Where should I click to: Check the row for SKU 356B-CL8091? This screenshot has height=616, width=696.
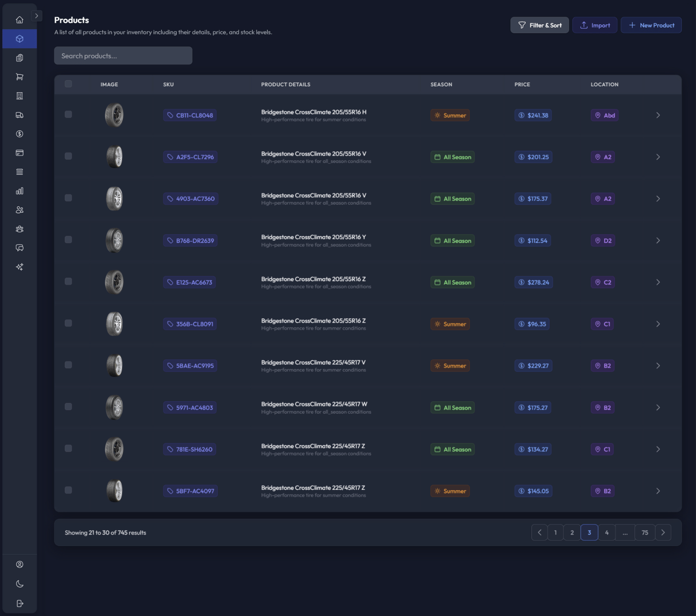[68, 323]
